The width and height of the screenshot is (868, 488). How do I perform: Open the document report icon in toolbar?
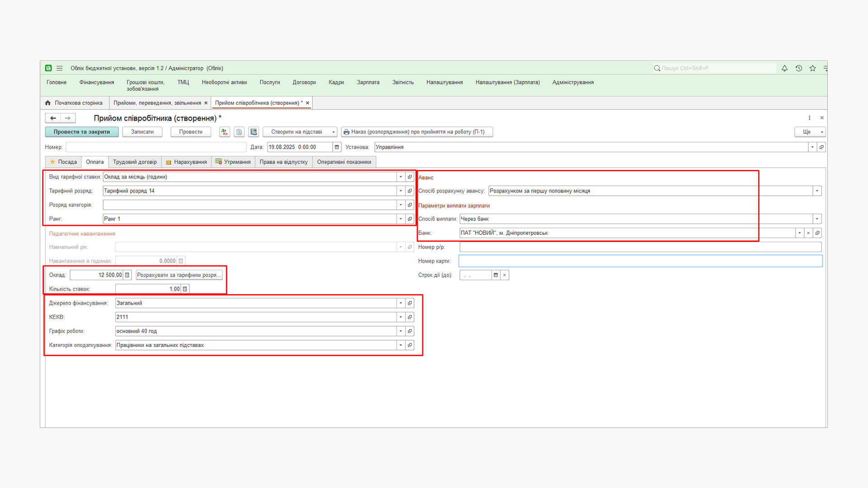click(239, 132)
